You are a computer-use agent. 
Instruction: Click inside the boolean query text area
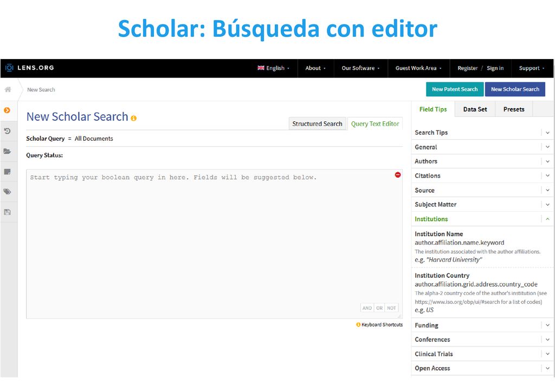(x=214, y=244)
